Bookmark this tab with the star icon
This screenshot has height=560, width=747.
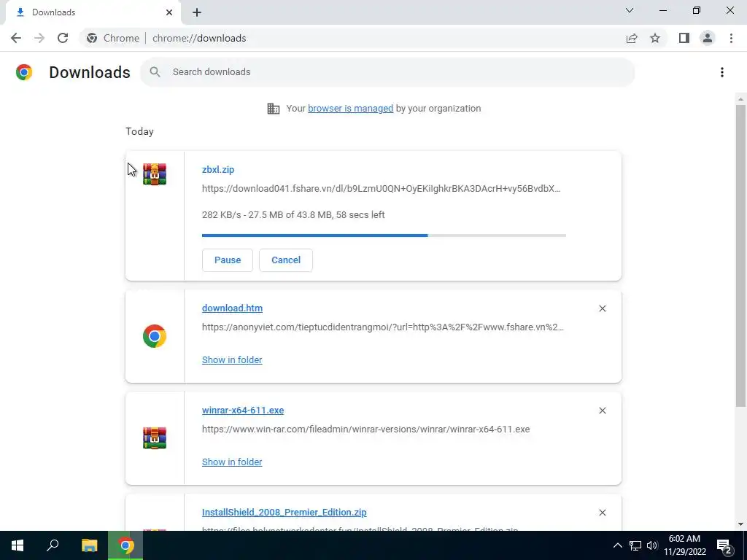click(x=655, y=38)
